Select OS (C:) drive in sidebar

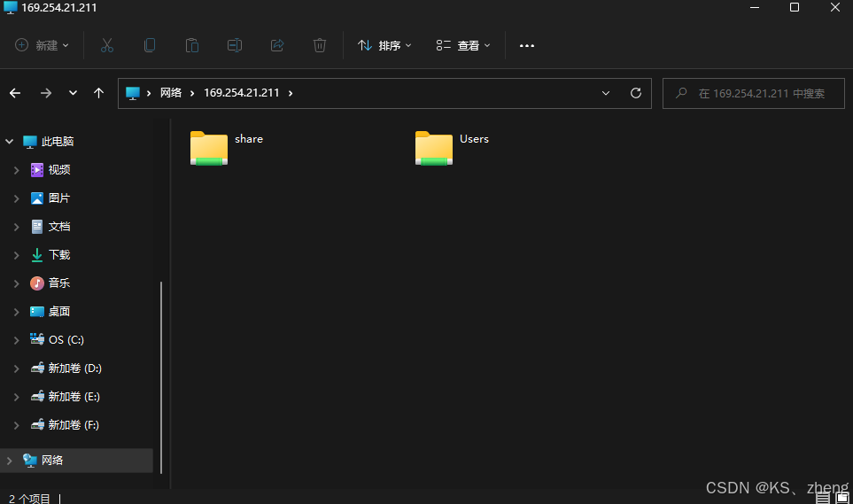66,339
